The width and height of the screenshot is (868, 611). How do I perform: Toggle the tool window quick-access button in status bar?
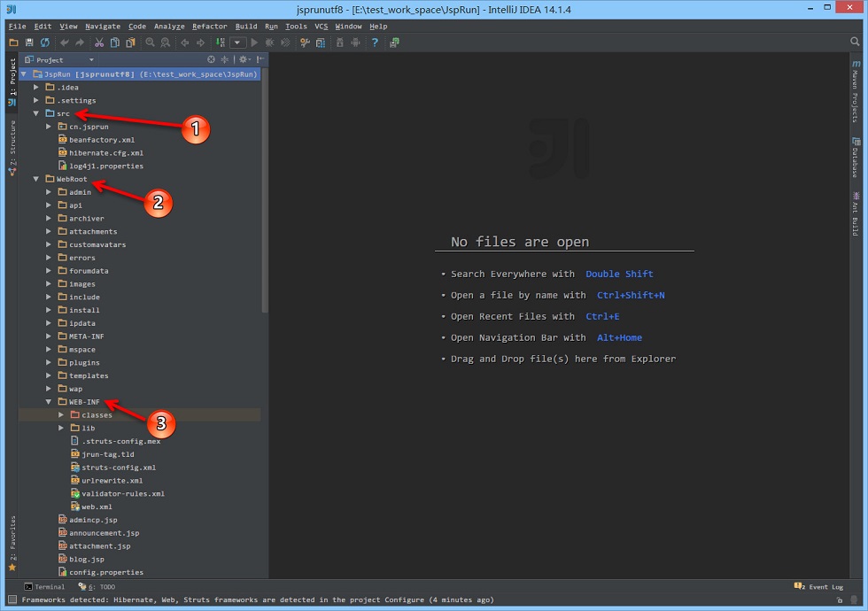coord(12,599)
